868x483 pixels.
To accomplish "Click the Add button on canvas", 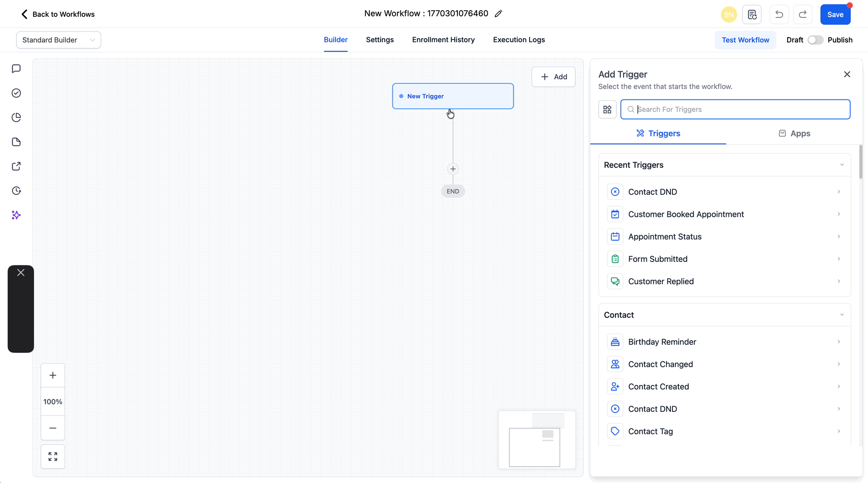I will coord(553,77).
